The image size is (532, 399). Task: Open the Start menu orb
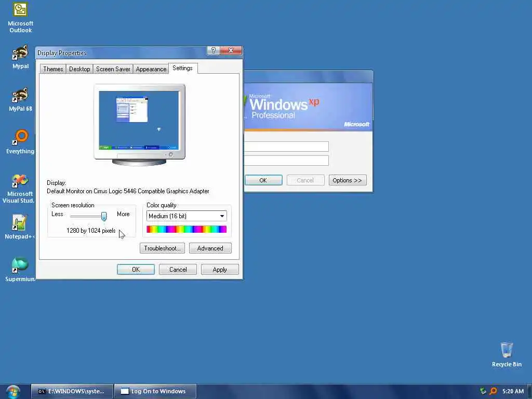tap(13, 391)
